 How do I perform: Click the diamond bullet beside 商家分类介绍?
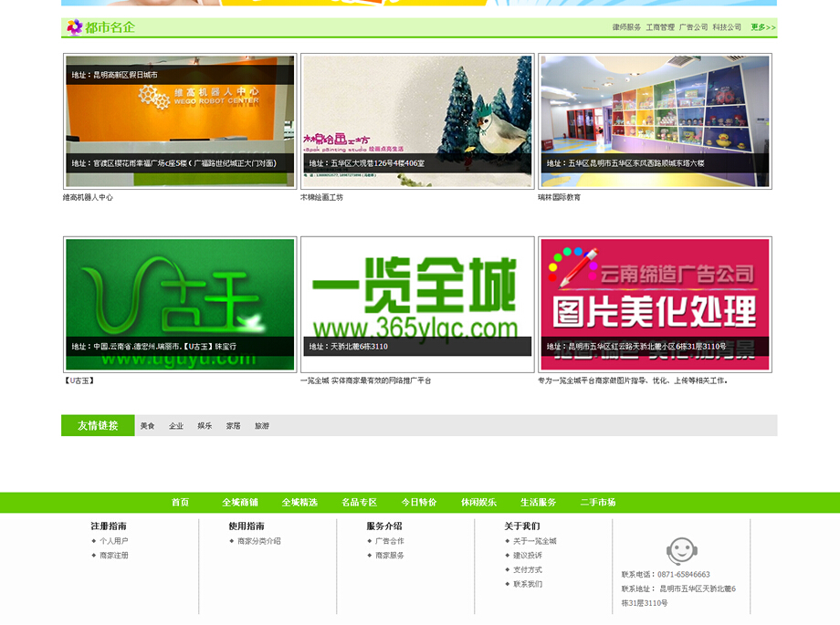(230, 541)
